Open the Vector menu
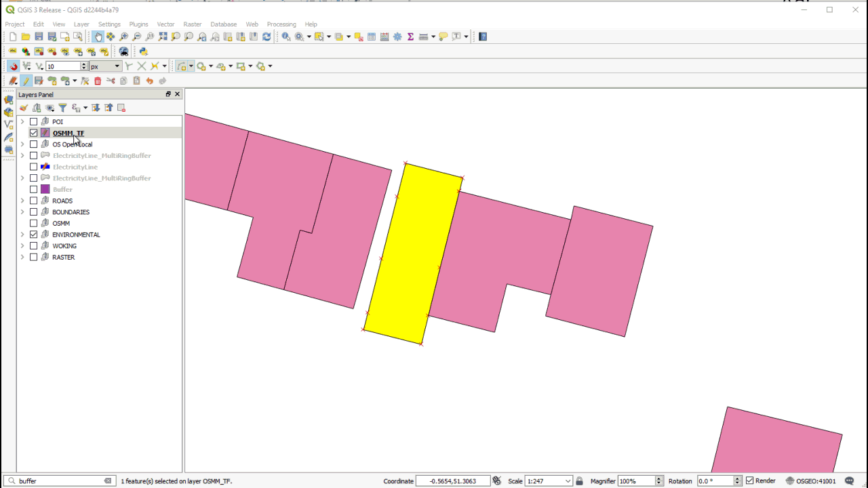The height and width of the screenshot is (488, 868). tap(165, 24)
